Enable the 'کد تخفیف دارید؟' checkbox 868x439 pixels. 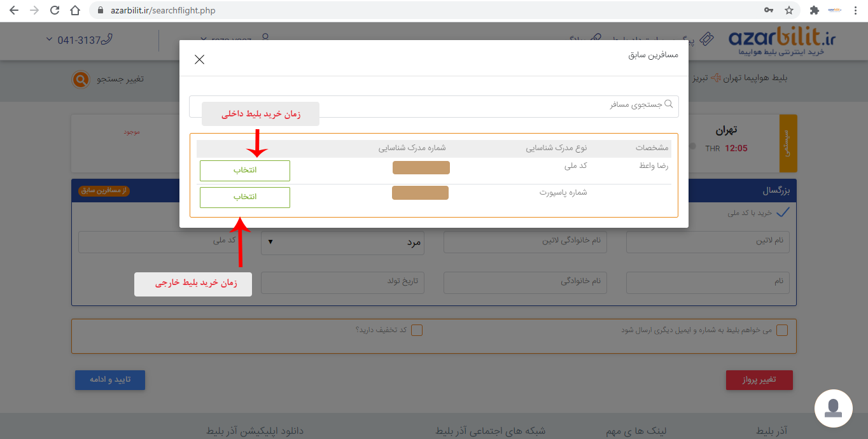[x=417, y=330]
